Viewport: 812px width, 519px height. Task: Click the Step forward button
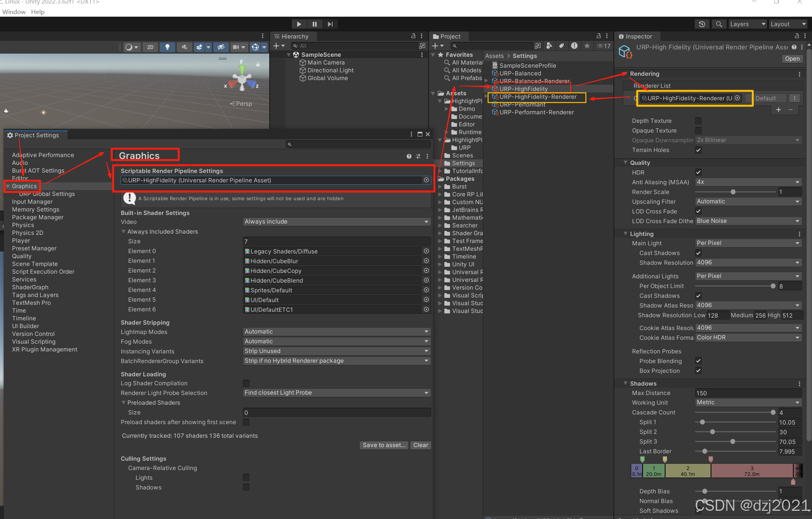[330, 24]
